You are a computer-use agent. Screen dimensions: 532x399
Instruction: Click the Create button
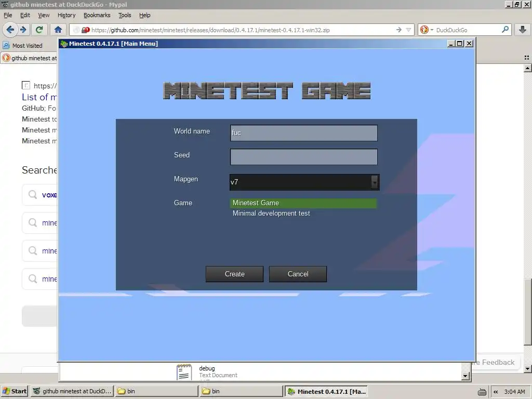[x=234, y=274]
